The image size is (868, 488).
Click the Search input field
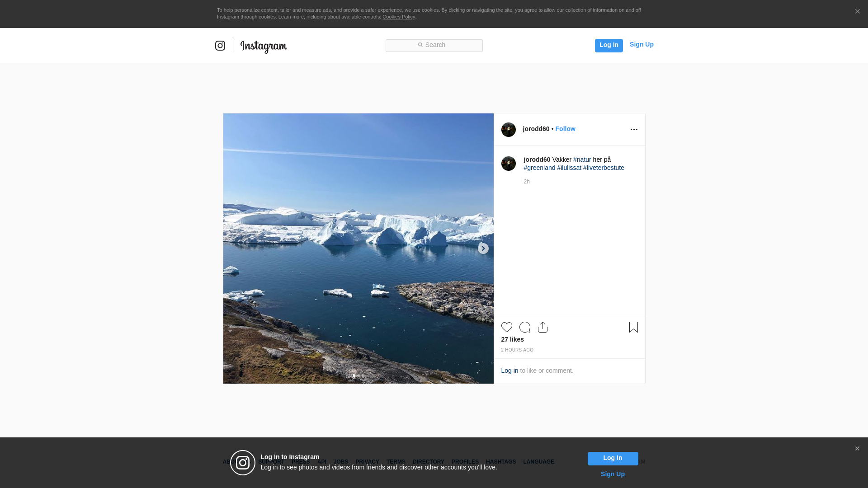434,45
